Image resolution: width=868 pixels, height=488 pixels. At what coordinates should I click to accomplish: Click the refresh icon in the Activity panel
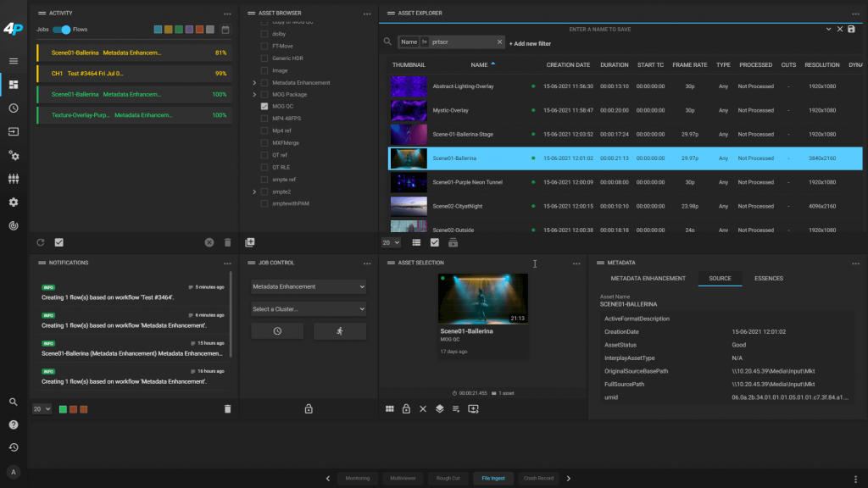coord(40,242)
